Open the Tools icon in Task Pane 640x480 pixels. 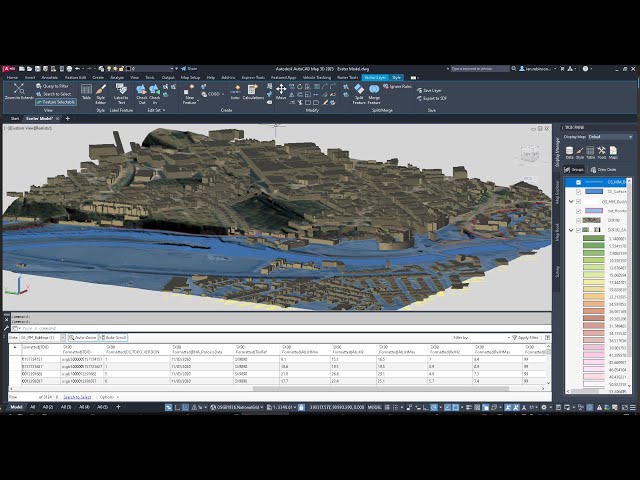(602, 153)
